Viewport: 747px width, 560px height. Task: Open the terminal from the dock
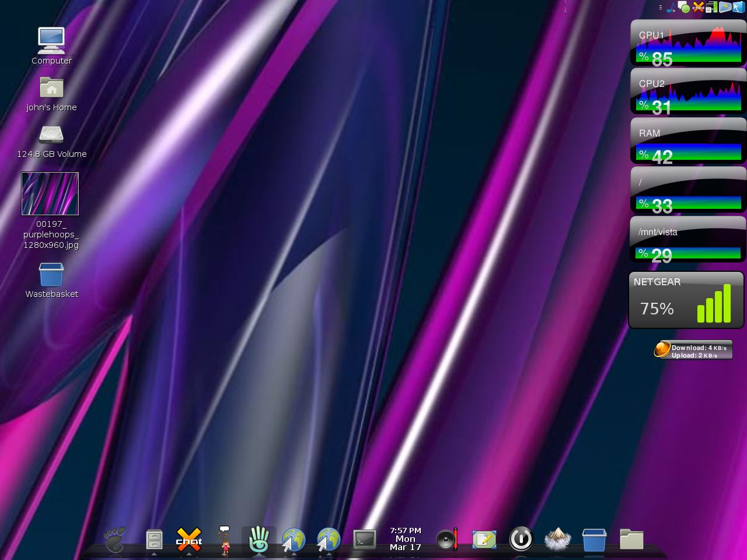(x=365, y=540)
